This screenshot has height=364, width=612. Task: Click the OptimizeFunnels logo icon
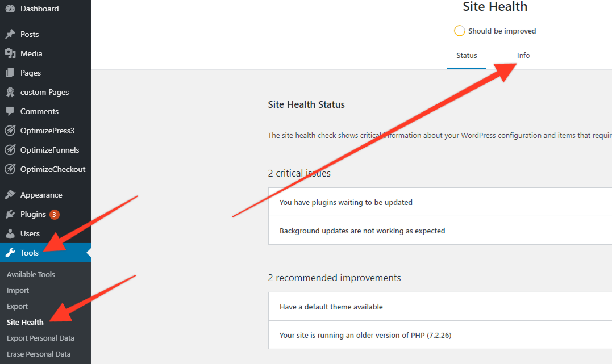click(10, 150)
